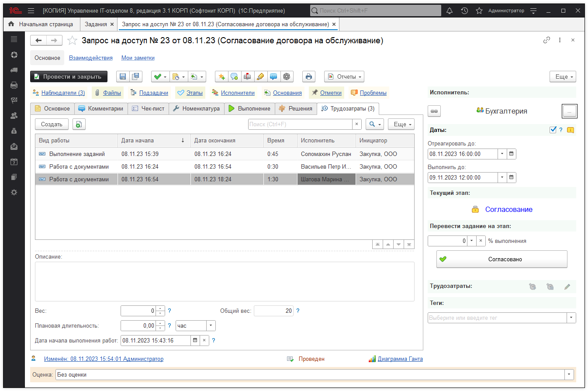Click the history clock icon in the title bar
The height and width of the screenshot is (391, 588).
coord(464,10)
